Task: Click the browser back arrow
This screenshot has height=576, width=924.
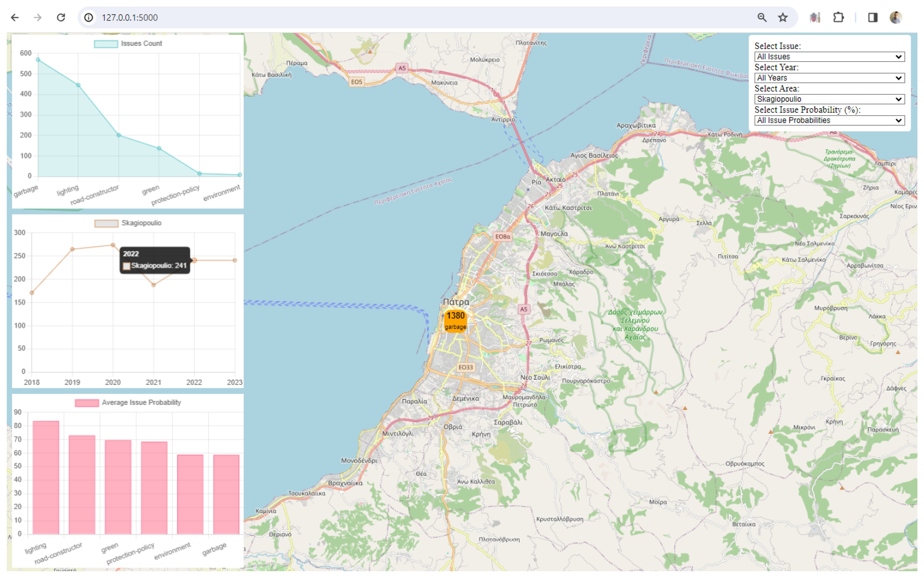Action: tap(15, 18)
